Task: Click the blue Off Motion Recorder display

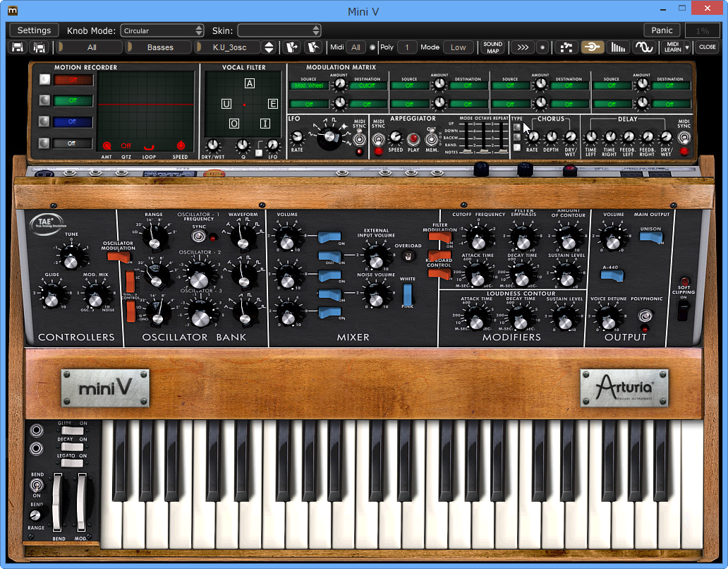Action: tap(73, 121)
